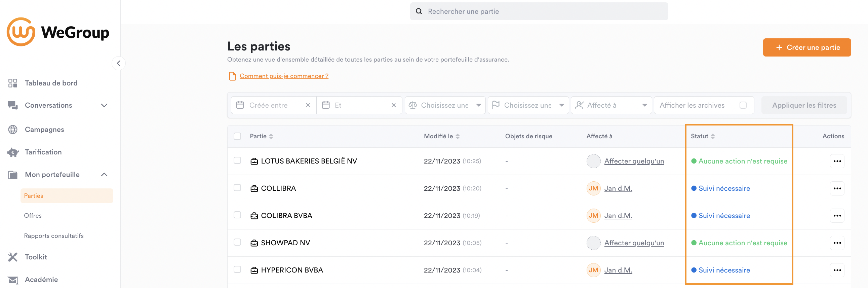
Task: Click the briefcase icon of SHOWPAD NV
Action: click(x=254, y=243)
